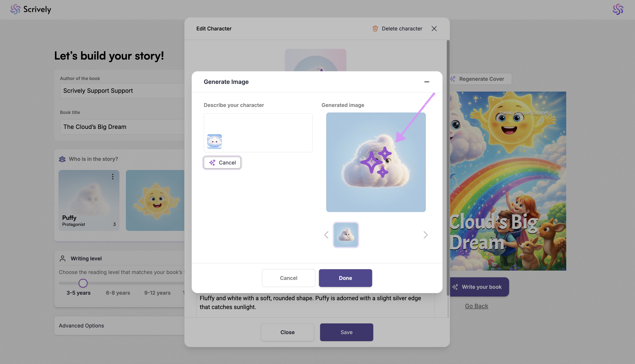Select the 3-5 years writing level
This screenshot has height=364, width=635.
(x=79, y=293)
